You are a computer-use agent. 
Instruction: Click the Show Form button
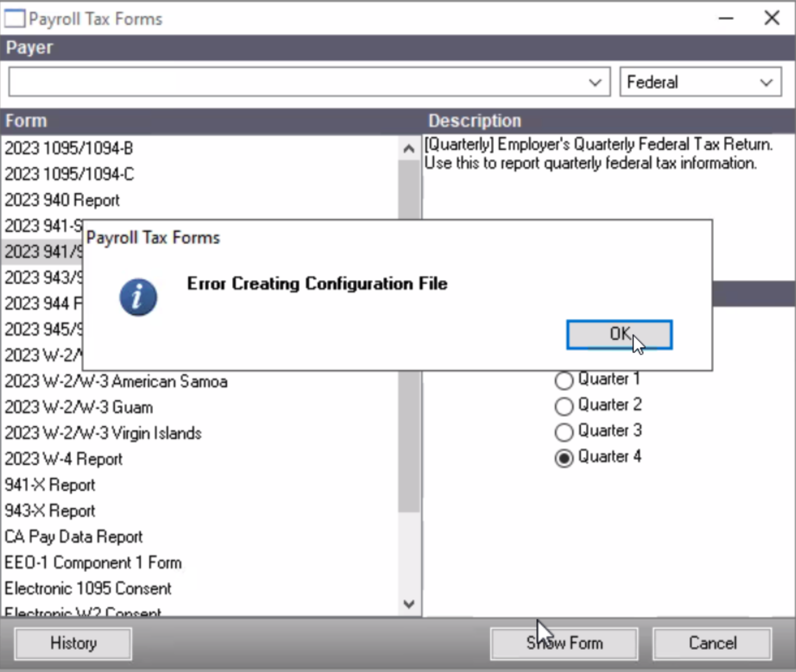click(x=564, y=643)
